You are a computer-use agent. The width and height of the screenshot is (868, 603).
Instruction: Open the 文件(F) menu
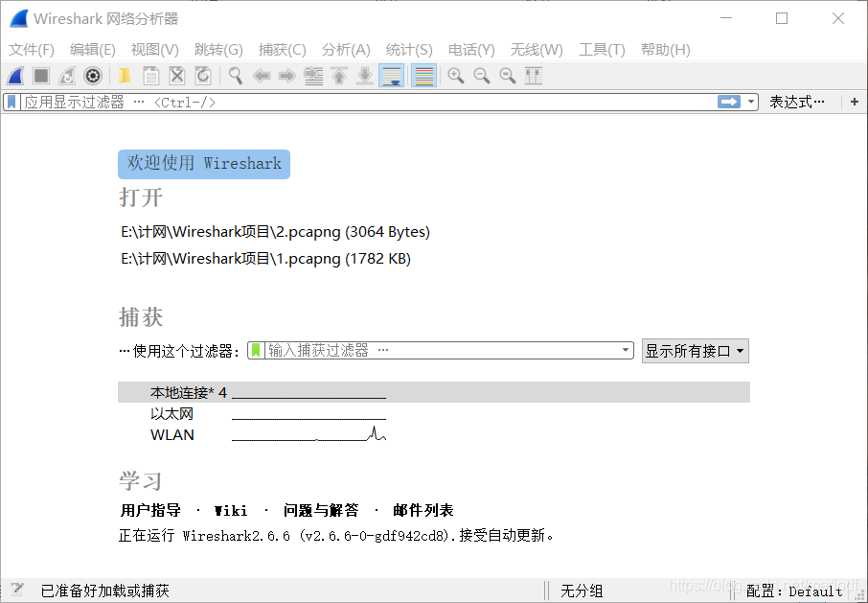[32, 50]
